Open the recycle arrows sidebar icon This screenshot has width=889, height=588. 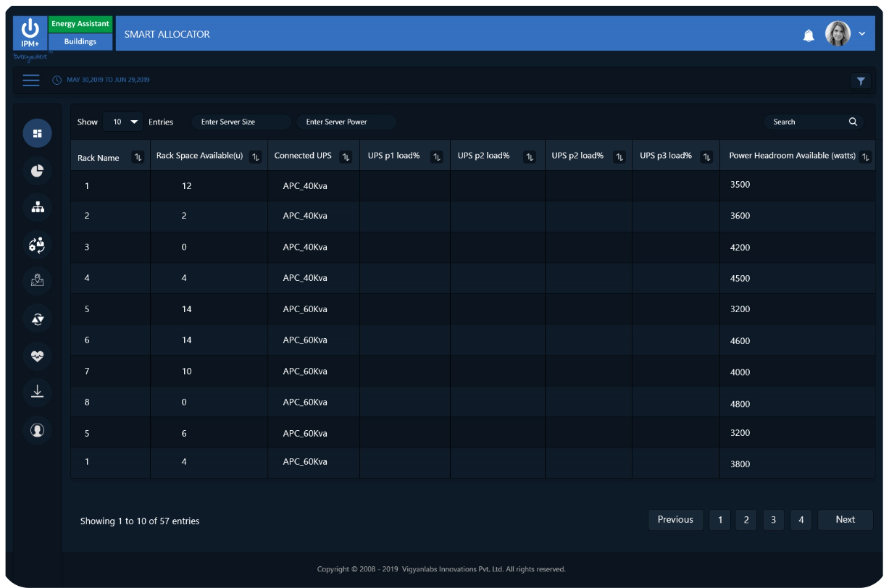tap(38, 319)
